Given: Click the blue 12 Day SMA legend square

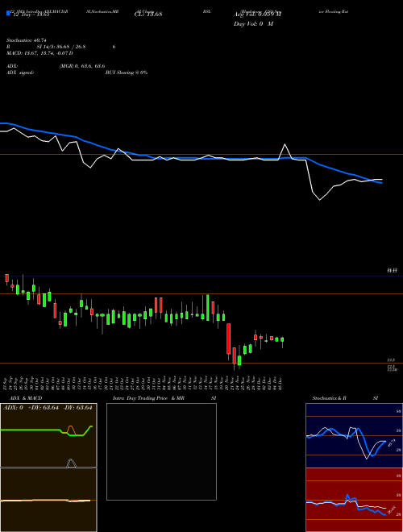Looking at the screenshot, I should (x=8, y=13).
